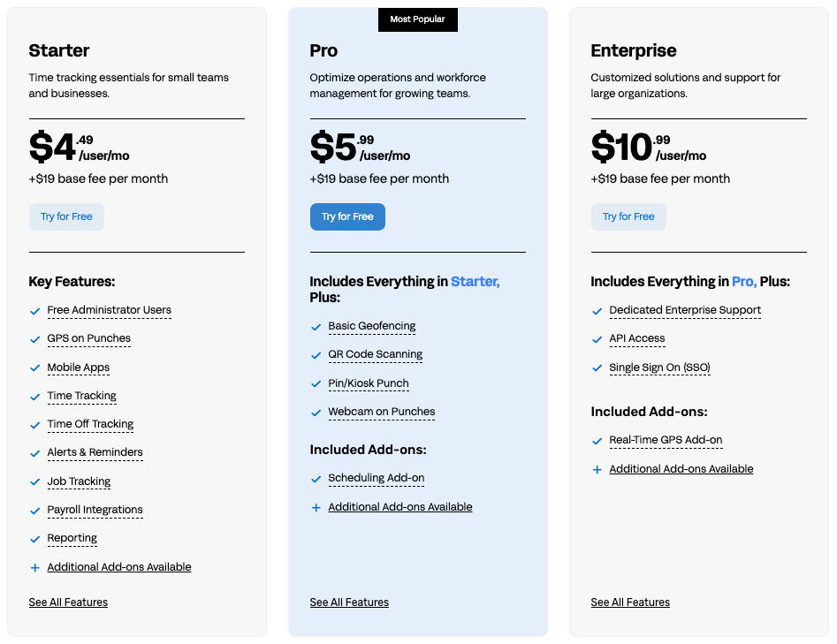Click the checkmark icon beside Basic Geofencing

[316, 327]
